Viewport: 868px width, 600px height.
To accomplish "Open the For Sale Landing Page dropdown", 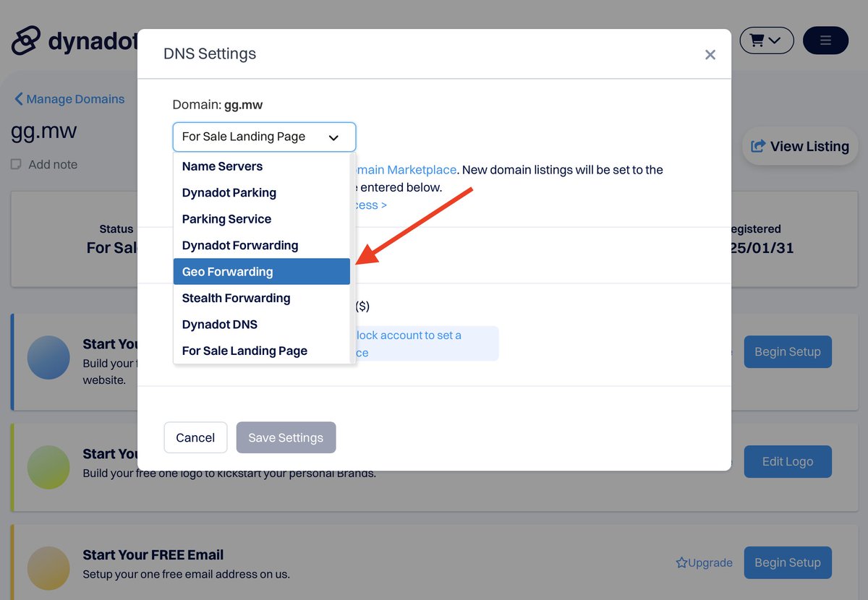I will 264,137.
